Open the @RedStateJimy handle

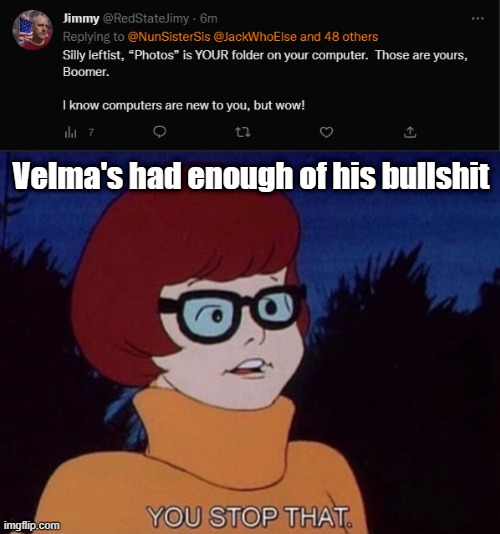pos(145,18)
